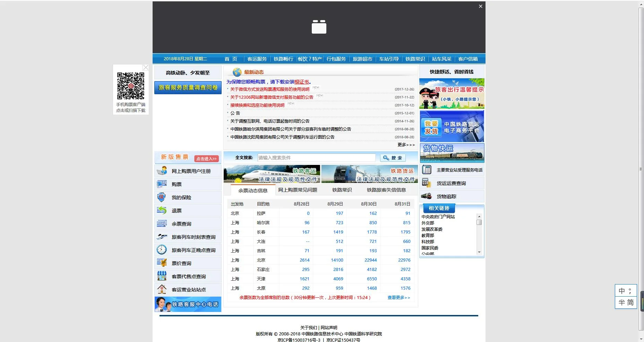Click the 点击进入 new ticketing button
The width and height of the screenshot is (644, 342).
pyautogui.click(x=207, y=158)
